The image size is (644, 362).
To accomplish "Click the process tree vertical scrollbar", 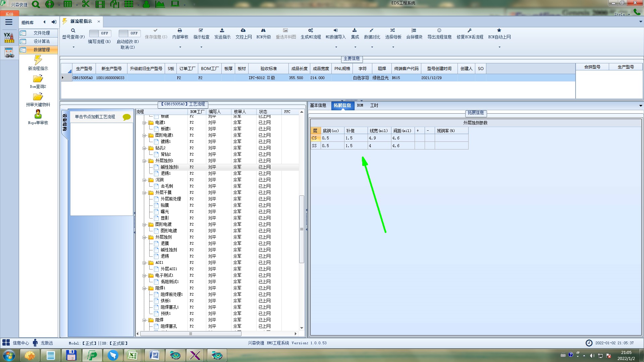I will (301, 229).
